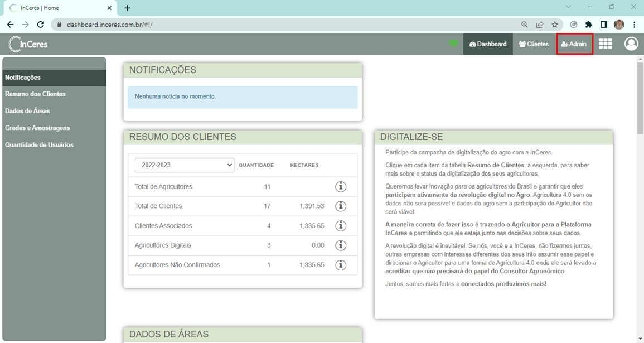
Task: Click the QUANTIDADE column header
Action: (256, 165)
